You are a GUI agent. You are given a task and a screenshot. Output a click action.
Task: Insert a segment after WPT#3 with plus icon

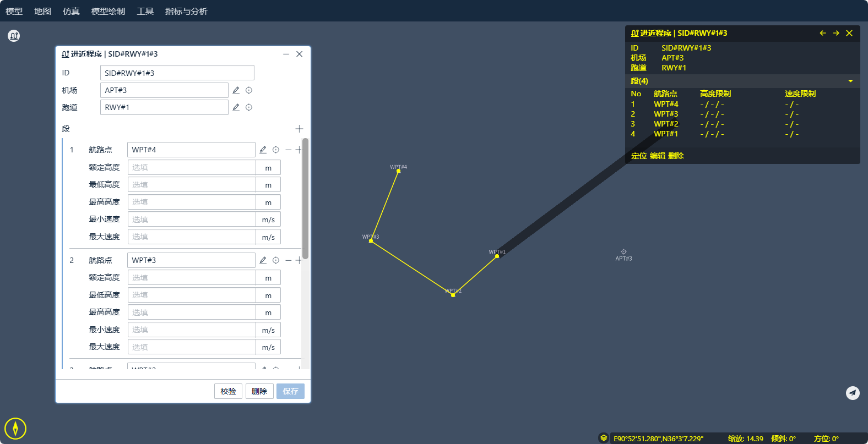point(299,260)
